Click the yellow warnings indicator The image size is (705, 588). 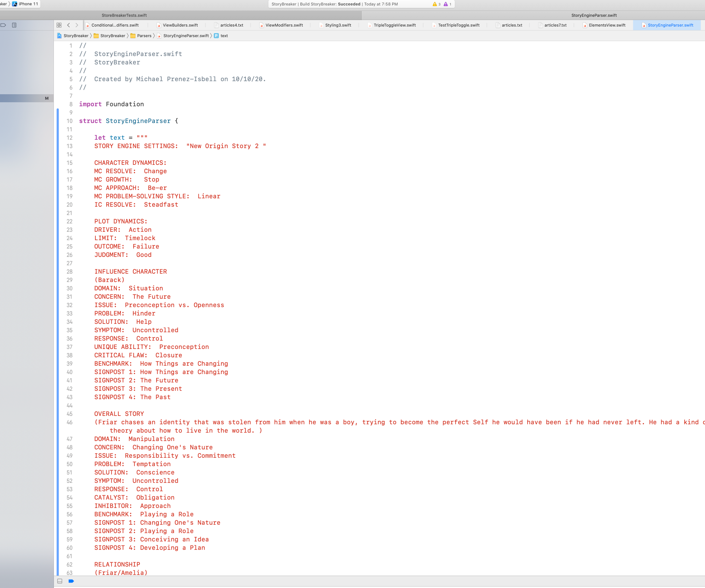(436, 4)
